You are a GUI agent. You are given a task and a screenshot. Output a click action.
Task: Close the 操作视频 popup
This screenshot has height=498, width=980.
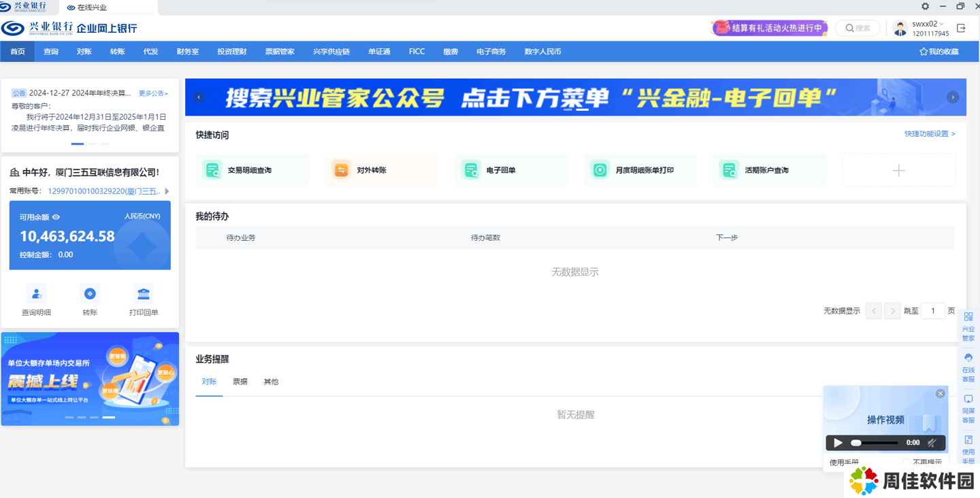click(x=941, y=394)
